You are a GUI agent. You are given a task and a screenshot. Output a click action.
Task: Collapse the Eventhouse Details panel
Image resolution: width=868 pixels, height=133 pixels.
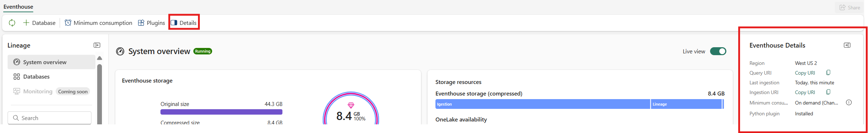847,45
